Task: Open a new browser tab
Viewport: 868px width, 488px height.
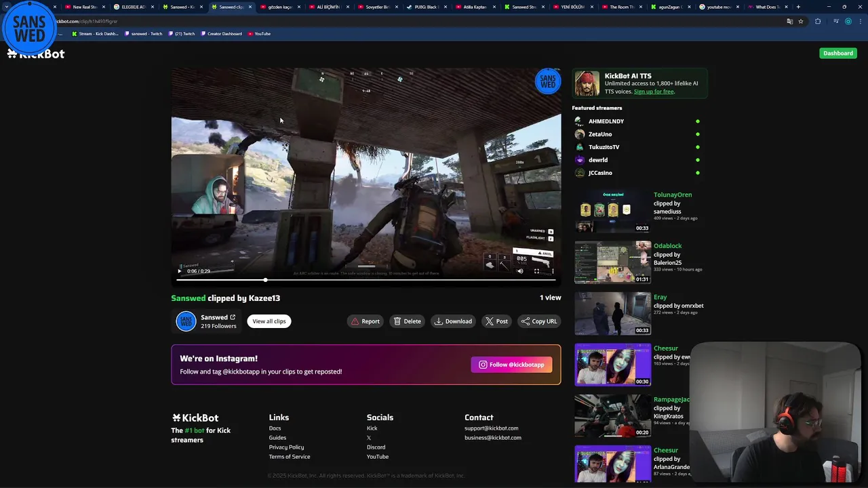Action: [798, 7]
